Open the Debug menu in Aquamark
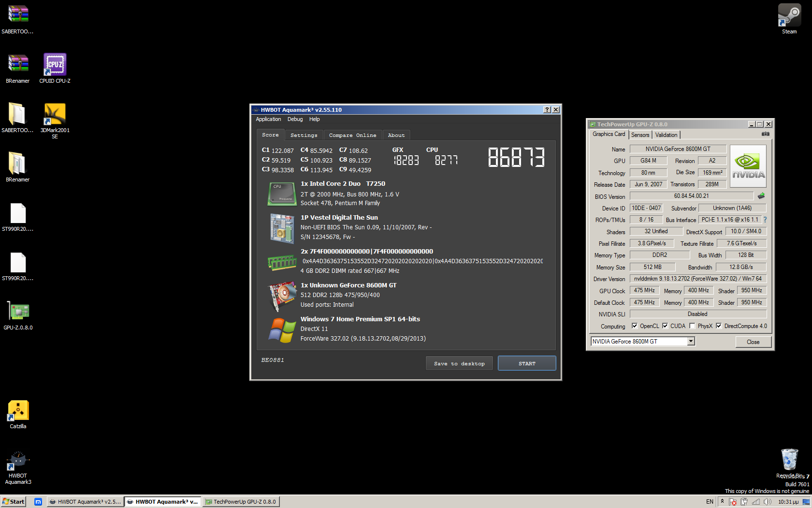The image size is (812, 508). pyautogui.click(x=295, y=119)
